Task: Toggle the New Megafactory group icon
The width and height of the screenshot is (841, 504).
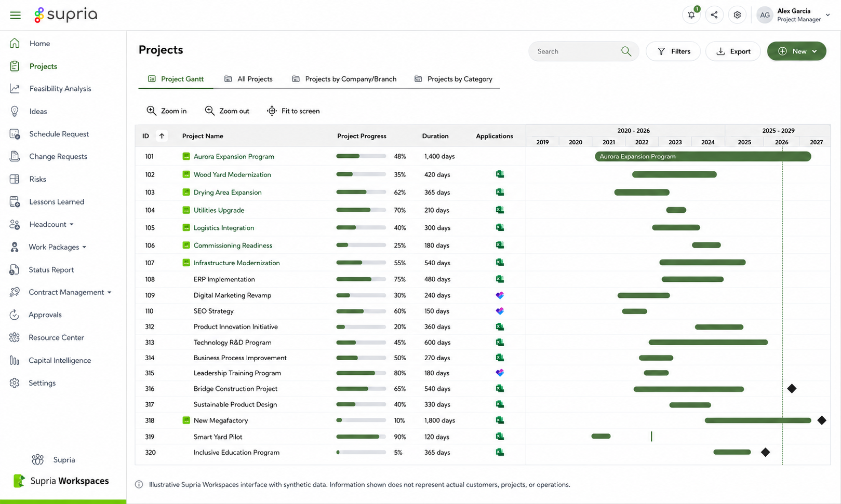Action: [x=186, y=420]
